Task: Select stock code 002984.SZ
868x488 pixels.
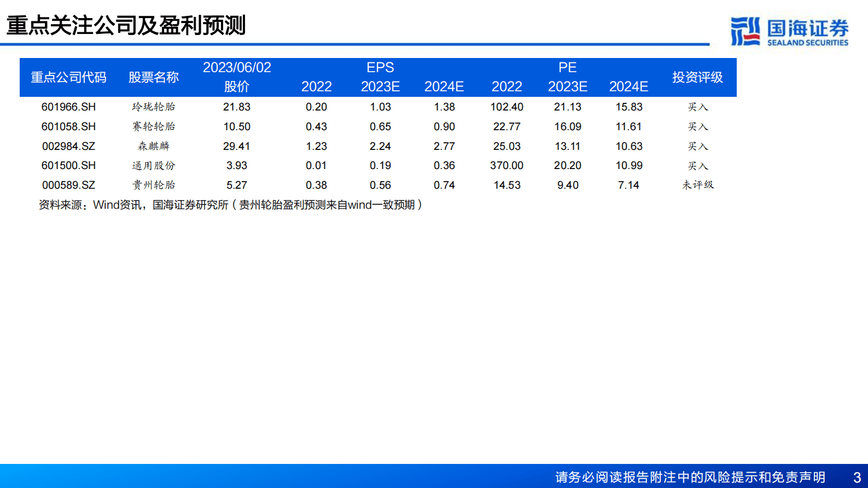Action: (x=68, y=146)
